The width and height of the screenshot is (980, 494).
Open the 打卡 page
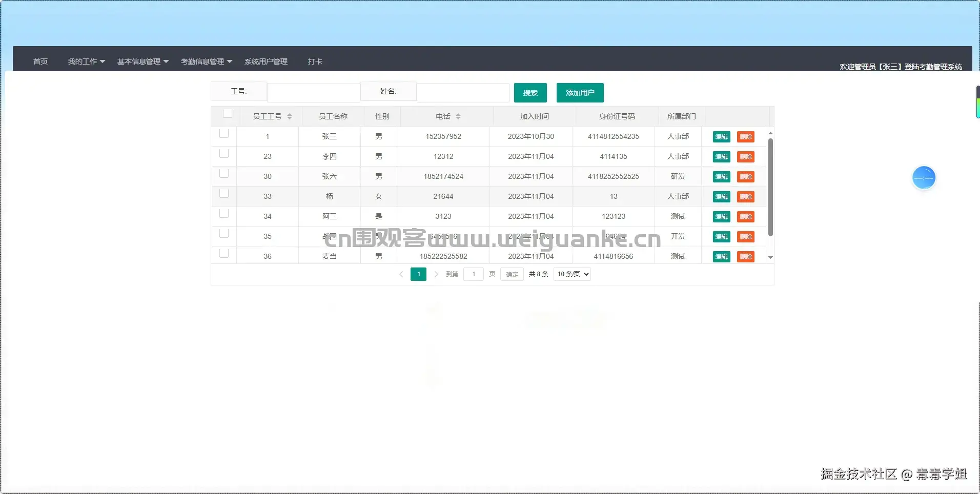coord(315,61)
